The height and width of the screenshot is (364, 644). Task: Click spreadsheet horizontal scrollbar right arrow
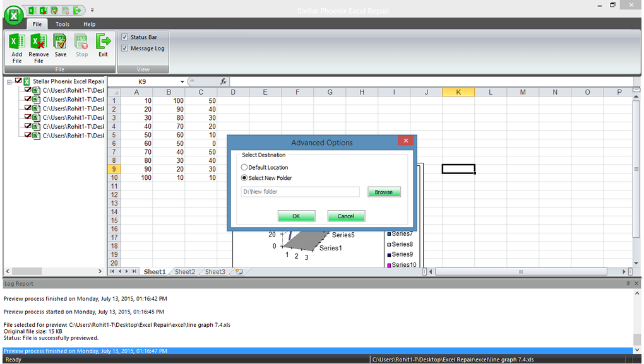624,272
